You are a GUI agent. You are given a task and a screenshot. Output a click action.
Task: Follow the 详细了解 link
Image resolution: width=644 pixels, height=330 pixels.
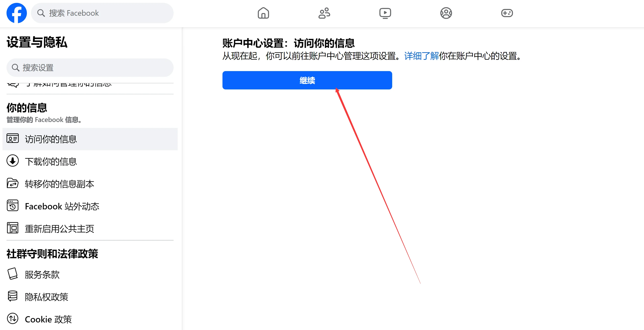pos(422,56)
